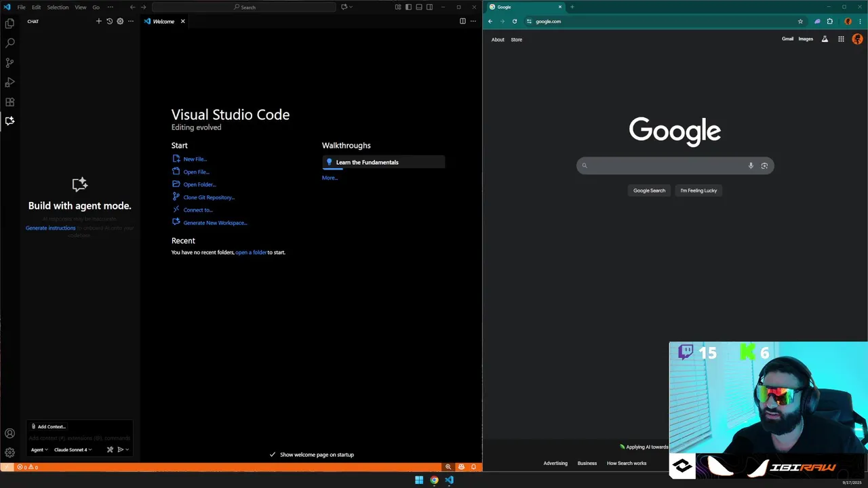The image size is (868, 488).
Task: Open Google apps grid icon
Action: point(841,39)
